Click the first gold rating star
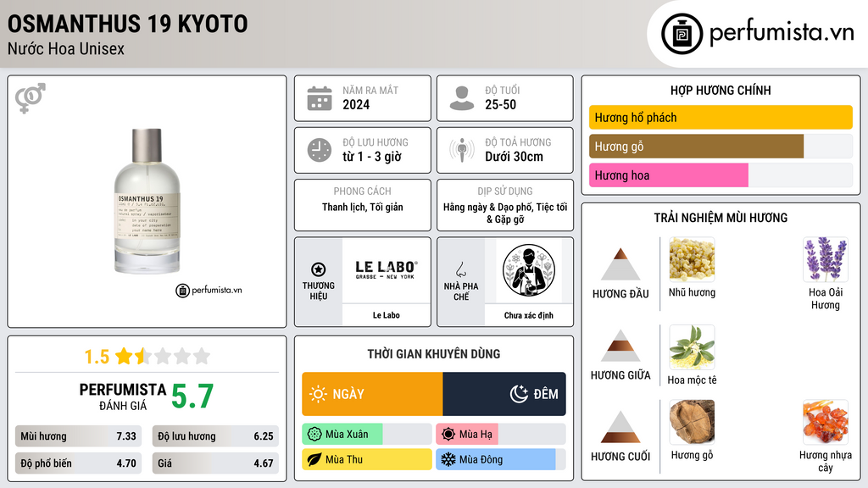The width and height of the screenshot is (868, 488). [124, 356]
